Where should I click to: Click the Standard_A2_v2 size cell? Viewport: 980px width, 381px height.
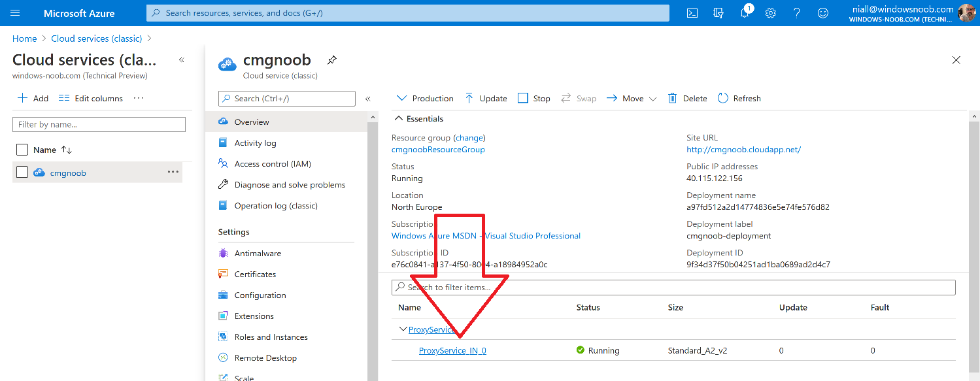698,350
